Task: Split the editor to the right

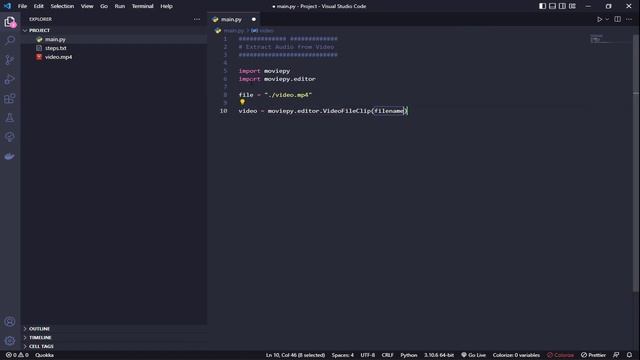Action: 618,19
